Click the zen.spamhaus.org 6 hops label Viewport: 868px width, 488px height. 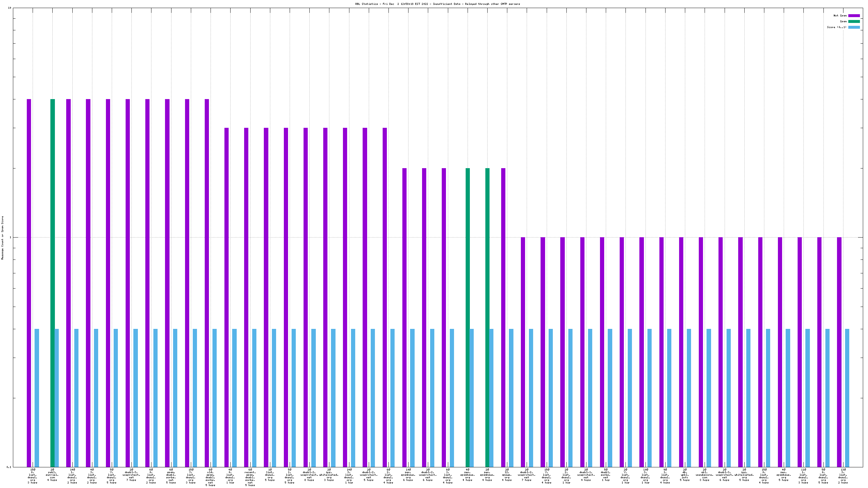408,475
